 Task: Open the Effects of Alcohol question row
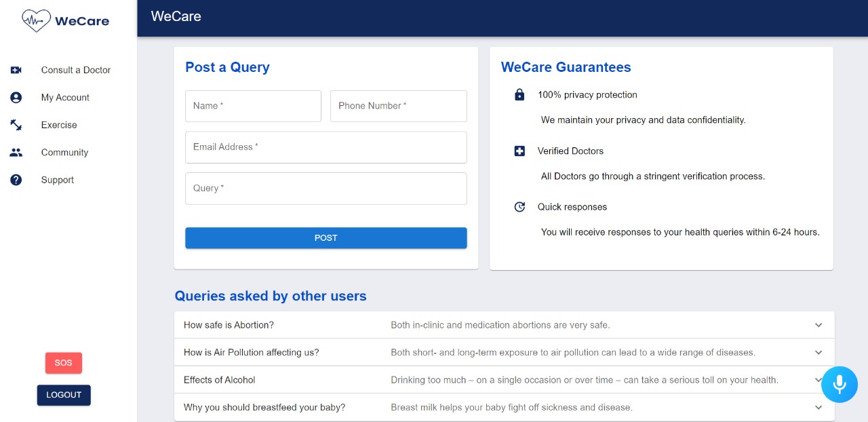(x=505, y=380)
